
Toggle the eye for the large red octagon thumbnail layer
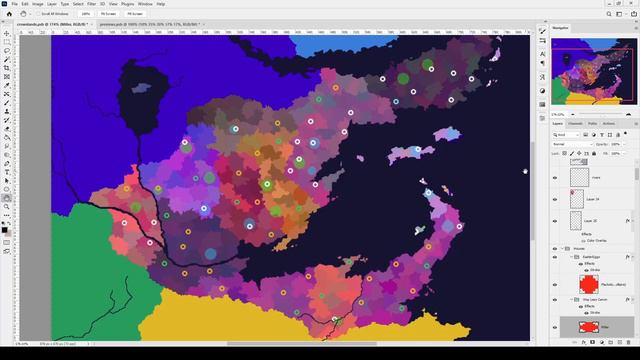555,285
